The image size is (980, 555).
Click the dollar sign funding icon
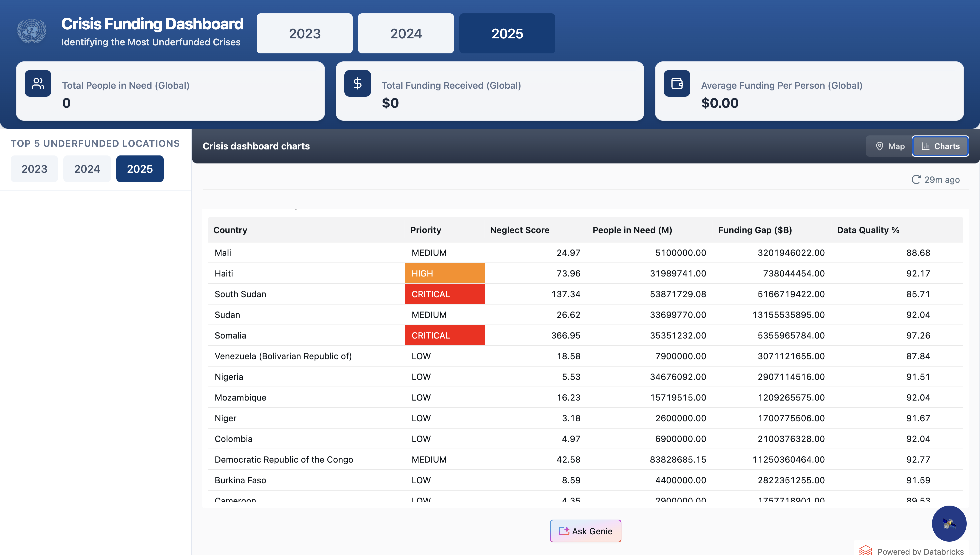pos(357,83)
